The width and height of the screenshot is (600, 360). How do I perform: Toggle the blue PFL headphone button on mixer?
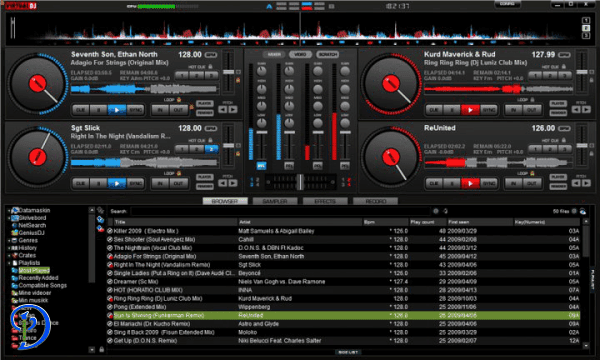pyautogui.click(x=261, y=166)
